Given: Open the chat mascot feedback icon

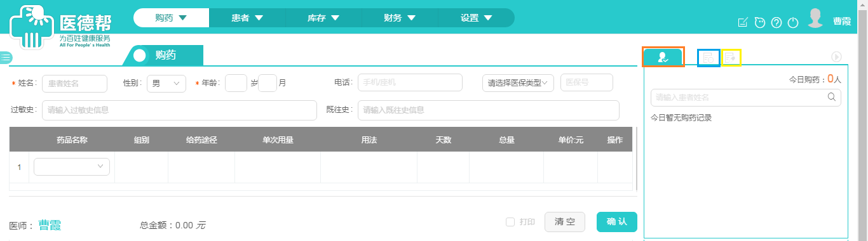Looking at the screenshot, I should [759, 23].
